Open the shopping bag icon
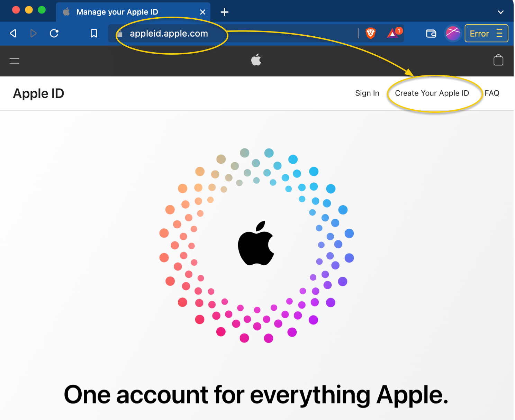The width and height of the screenshot is (515, 420). click(498, 60)
